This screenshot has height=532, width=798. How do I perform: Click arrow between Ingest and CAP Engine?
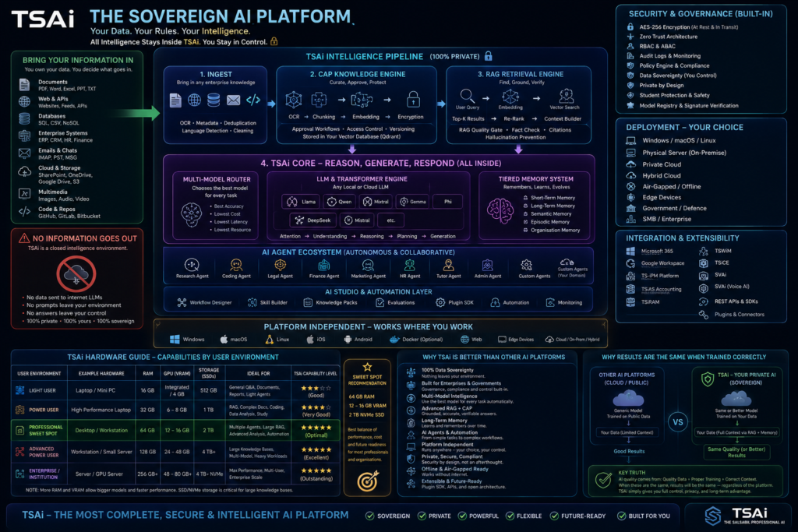tap(271, 104)
